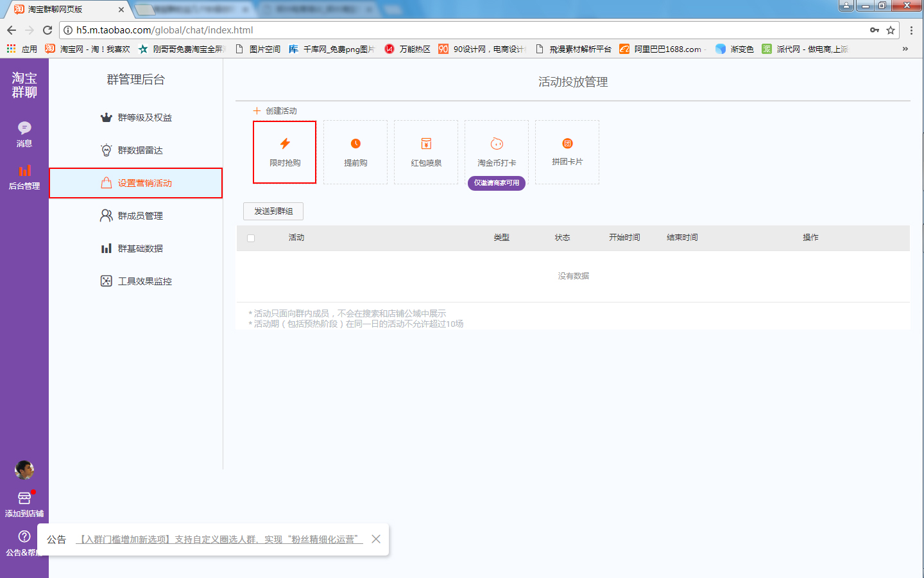
Task: Select 后台管理 bar chart icon
Action: coord(24,170)
